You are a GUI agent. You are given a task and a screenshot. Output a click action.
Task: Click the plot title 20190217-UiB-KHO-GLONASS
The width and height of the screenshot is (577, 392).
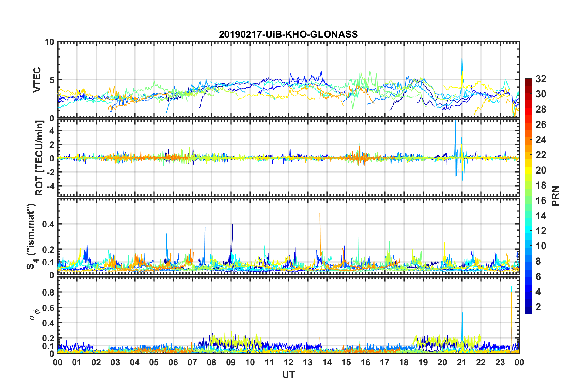point(288,34)
